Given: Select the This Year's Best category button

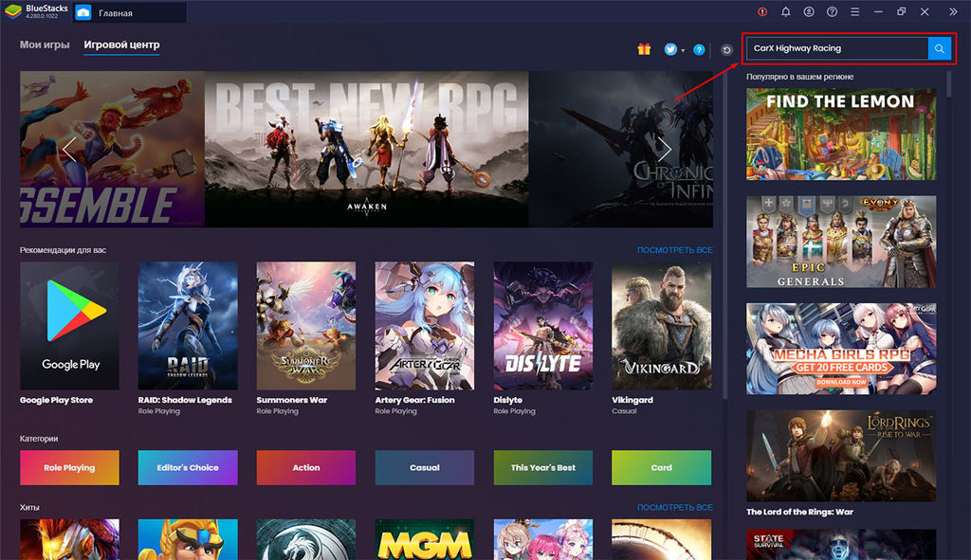Looking at the screenshot, I should point(543,468).
